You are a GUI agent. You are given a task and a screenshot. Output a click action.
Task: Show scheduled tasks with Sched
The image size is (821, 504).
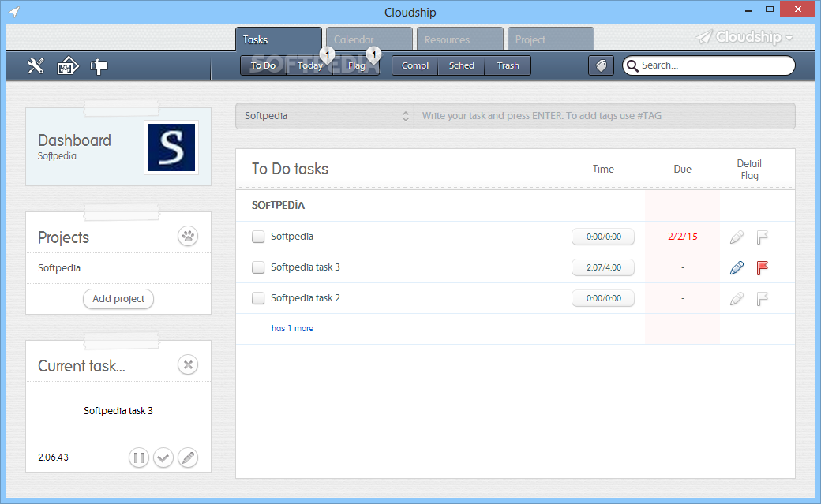pyautogui.click(x=461, y=65)
